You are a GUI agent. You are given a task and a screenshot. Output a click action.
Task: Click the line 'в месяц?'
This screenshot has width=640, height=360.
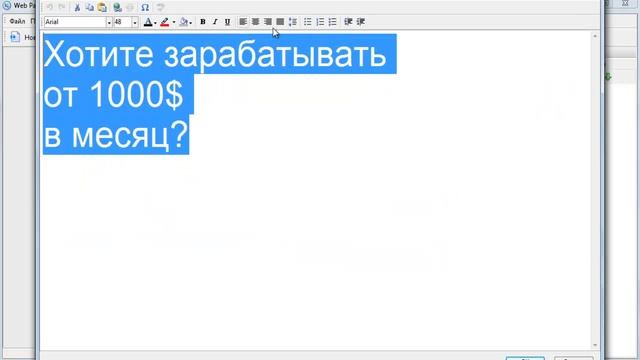click(116, 135)
